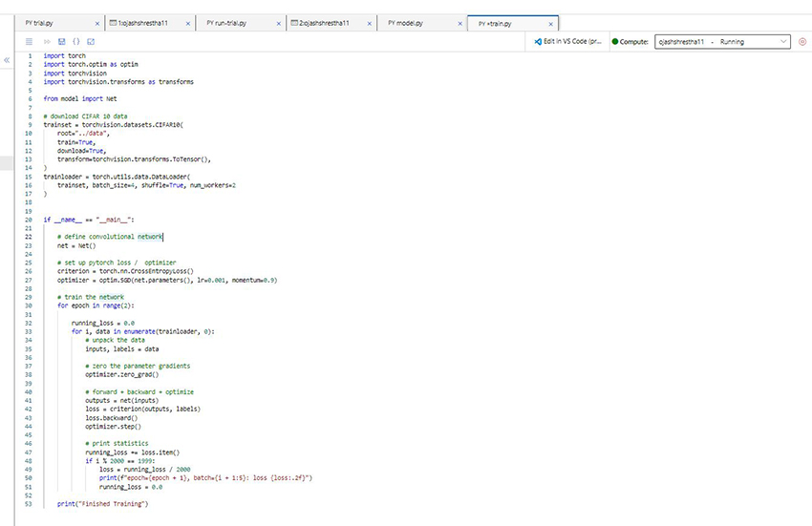Click the curly braces icon in toolbar
The width and height of the screenshot is (812, 526).
[x=75, y=42]
